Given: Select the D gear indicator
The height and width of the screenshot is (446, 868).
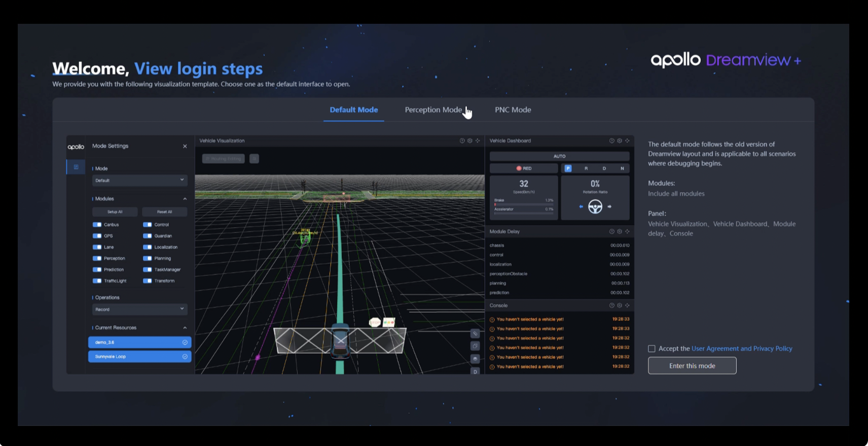Looking at the screenshot, I should pyautogui.click(x=604, y=168).
